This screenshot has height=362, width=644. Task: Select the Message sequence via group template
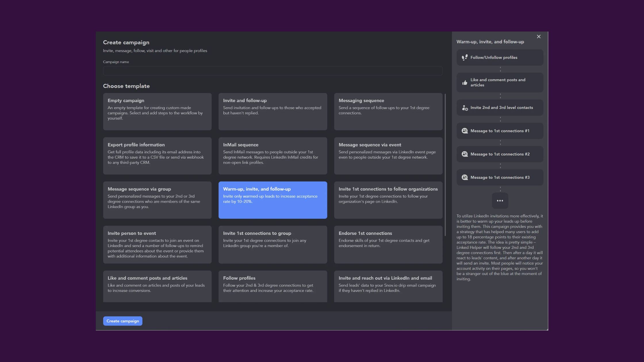157,200
